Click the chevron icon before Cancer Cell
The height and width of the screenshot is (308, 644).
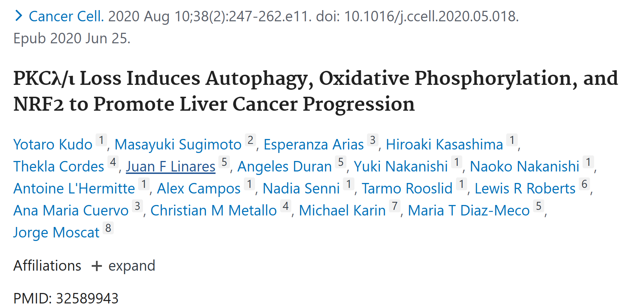click(18, 16)
